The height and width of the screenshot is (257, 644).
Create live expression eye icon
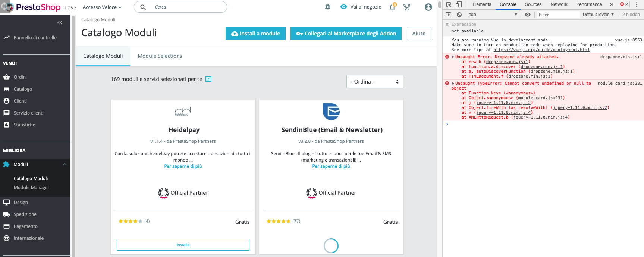pyautogui.click(x=528, y=15)
